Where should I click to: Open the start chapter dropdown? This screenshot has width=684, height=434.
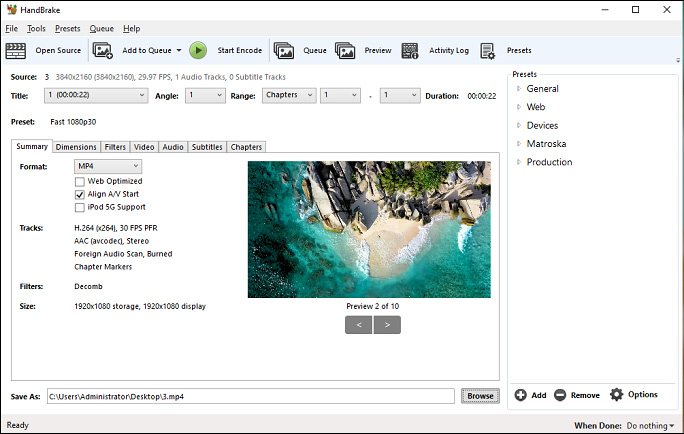coord(340,96)
